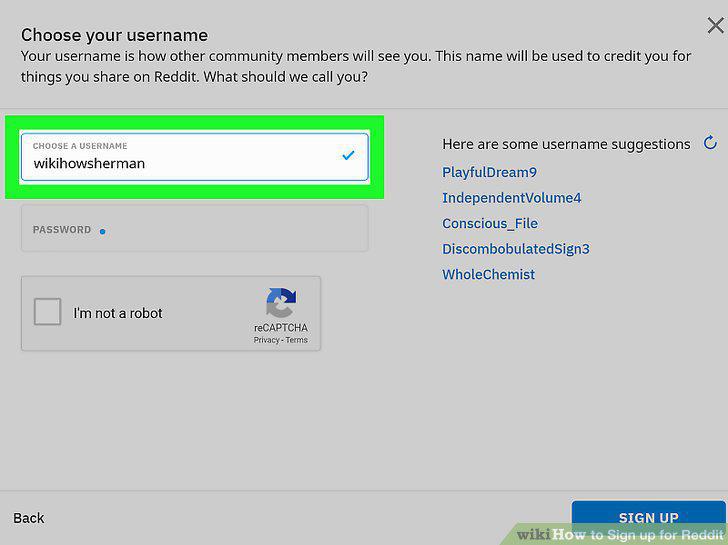Choose the Conscious_File suggestion
Viewport: 728px width, 545px height.
tap(490, 223)
